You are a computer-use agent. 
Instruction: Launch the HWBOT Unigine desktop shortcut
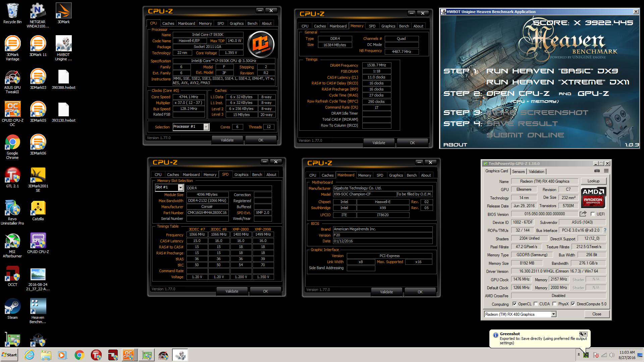point(63,48)
